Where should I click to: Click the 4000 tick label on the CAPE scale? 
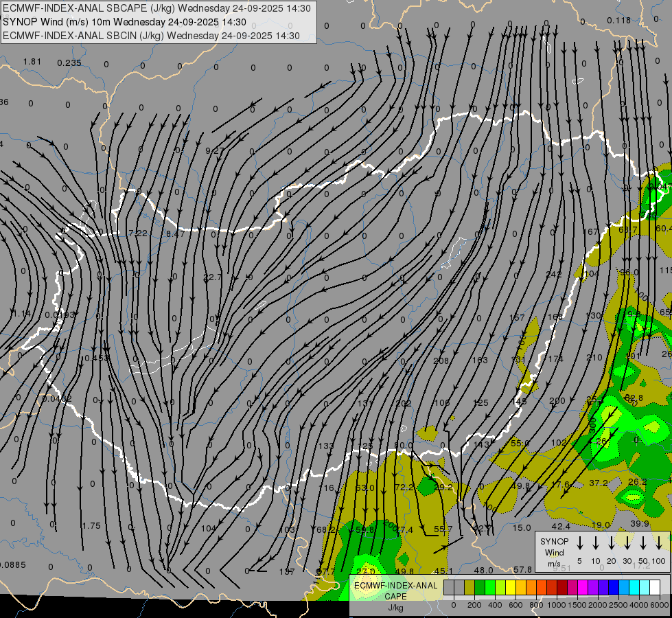[639, 605]
